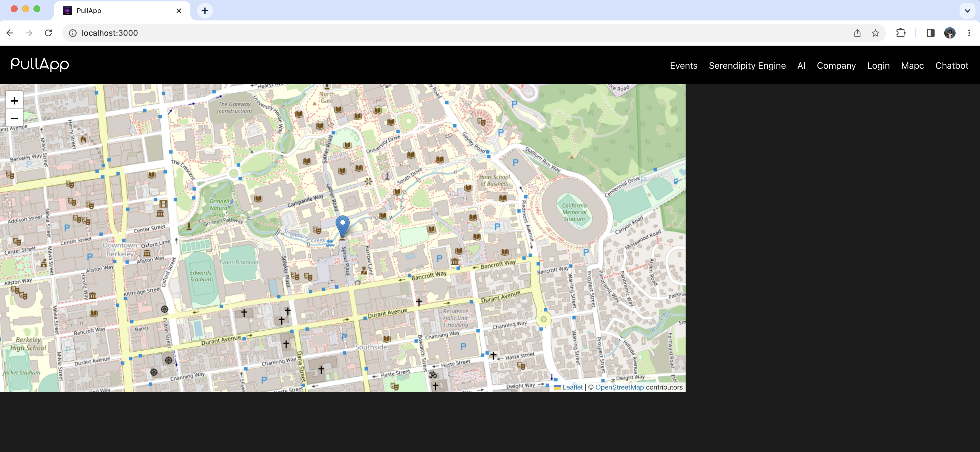Open the browser extensions puzzle icon
The width and height of the screenshot is (980, 452).
coord(901,33)
